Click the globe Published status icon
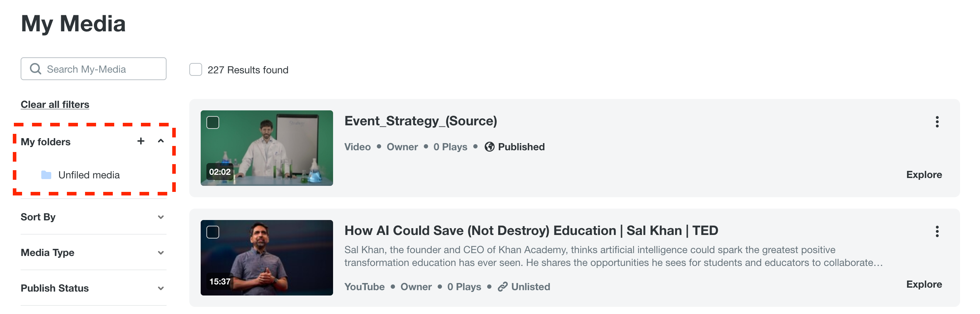Image resolution: width=980 pixels, height=314 pixels. [489, 147]
